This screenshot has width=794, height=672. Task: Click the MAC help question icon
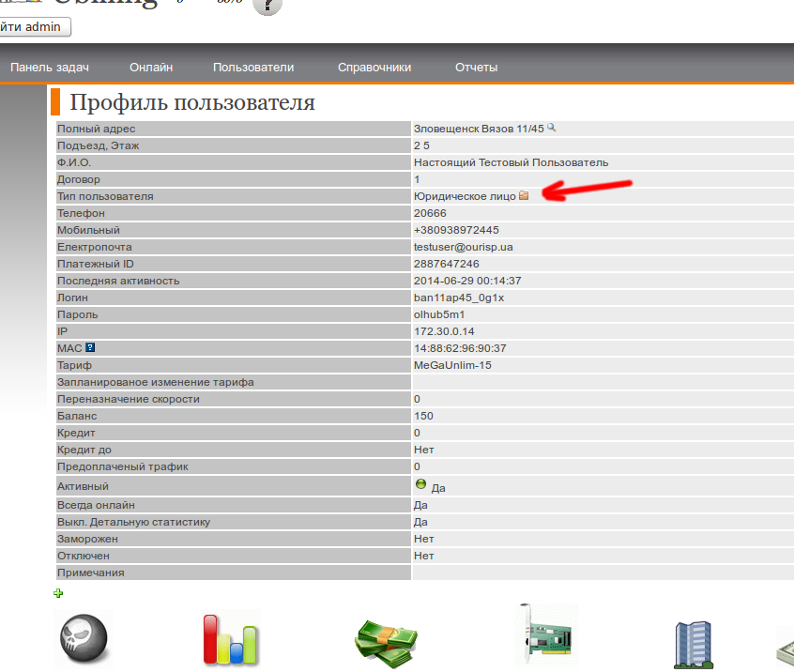click(x=90, y=348)
